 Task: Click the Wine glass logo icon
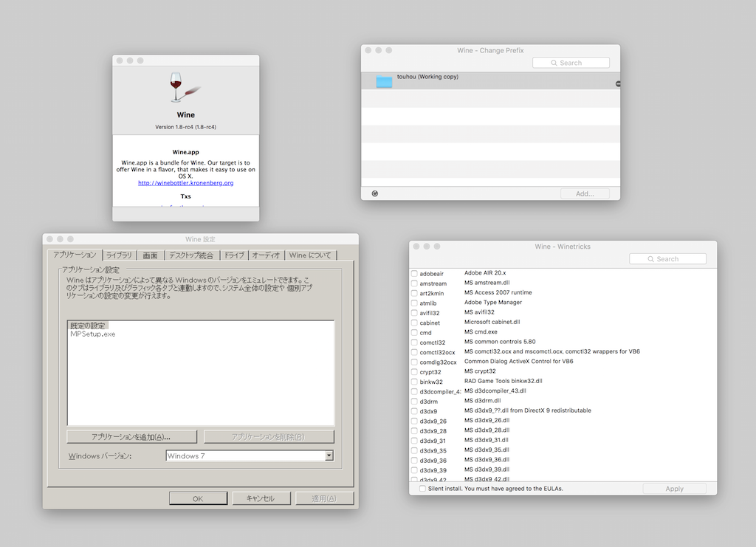pos(184,87)
